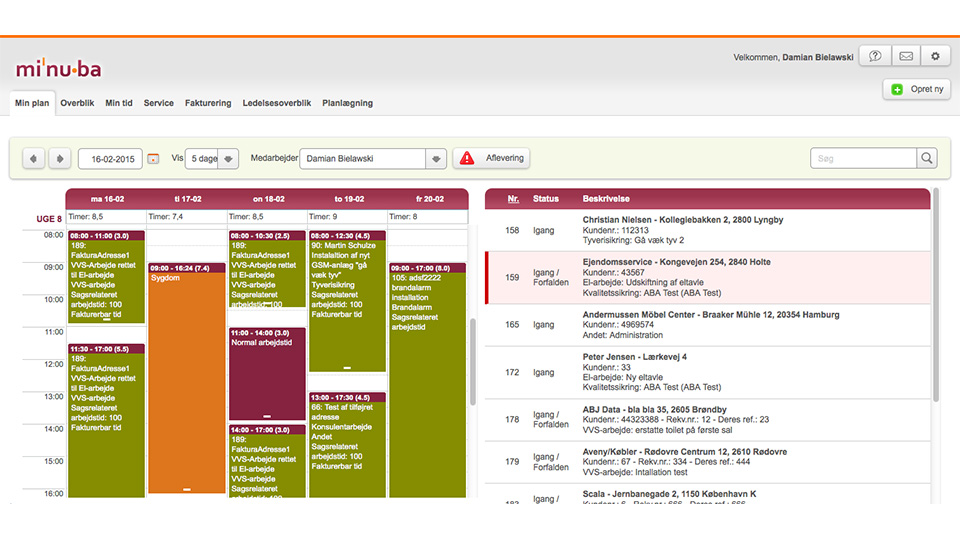Click the green plus Opret ny button

[917, 89]
